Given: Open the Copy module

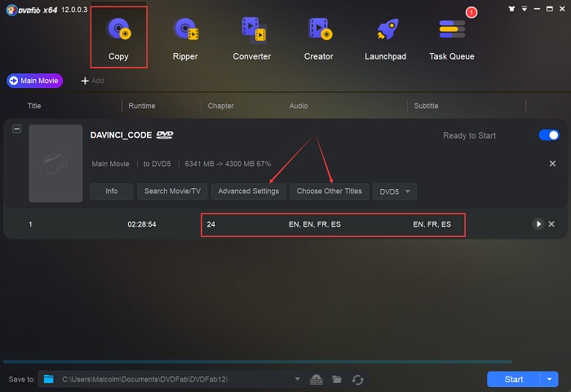Looking at the screenshot, I should pos(119,37).
